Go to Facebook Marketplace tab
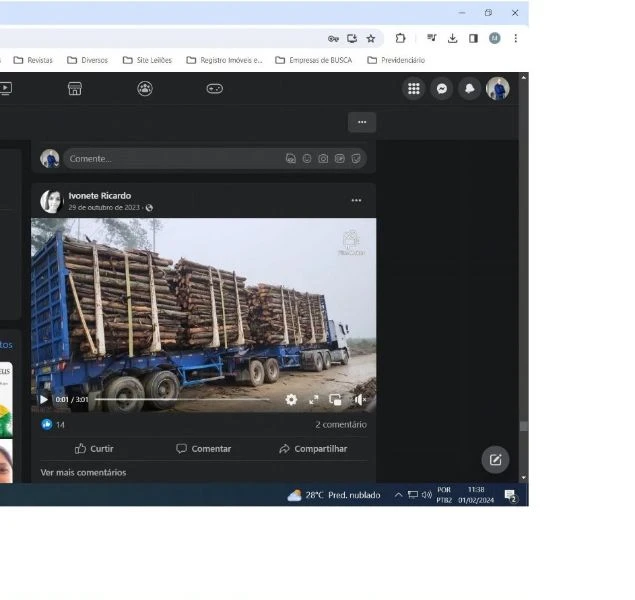Screen dimensions: 635x600 point(75,89)
